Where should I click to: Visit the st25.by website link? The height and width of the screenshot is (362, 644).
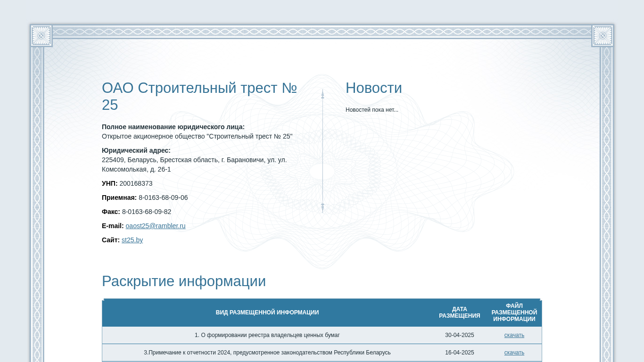click(132, 240)
